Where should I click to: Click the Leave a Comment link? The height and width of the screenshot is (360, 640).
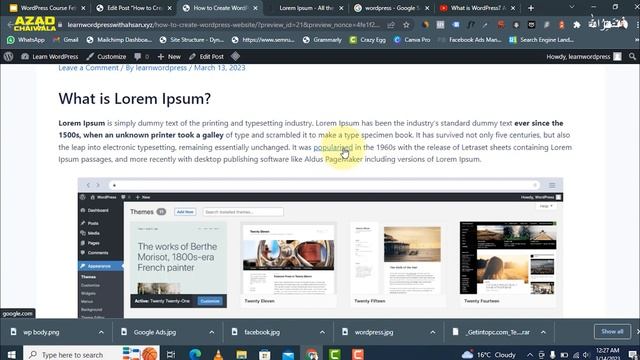click(88, 68)
